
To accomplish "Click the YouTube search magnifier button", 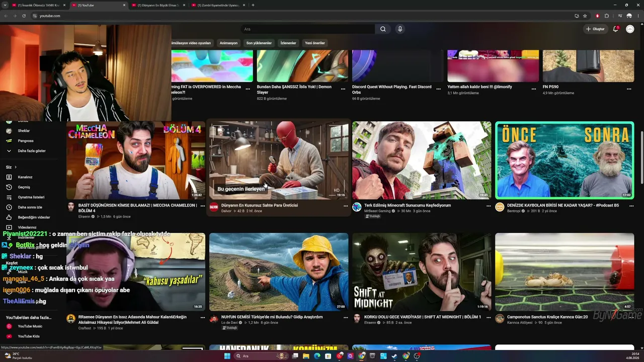I will [383, 29].
